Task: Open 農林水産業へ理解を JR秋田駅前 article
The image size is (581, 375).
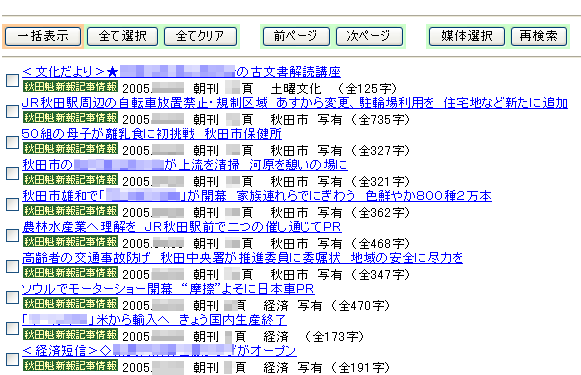Action: pyautogui.click(x=182, y=227)
